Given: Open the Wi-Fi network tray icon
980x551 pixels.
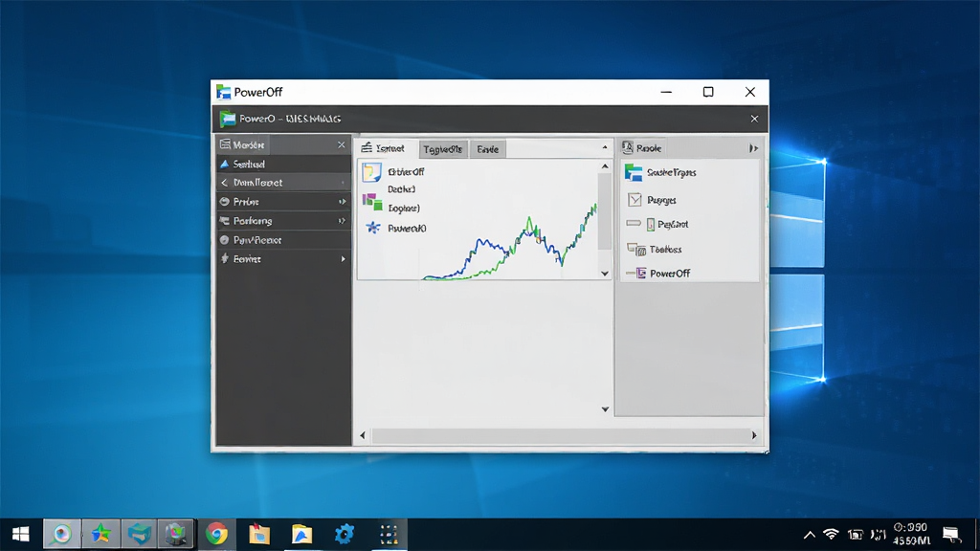Looking at the screenshot, I should pos(831,534).
